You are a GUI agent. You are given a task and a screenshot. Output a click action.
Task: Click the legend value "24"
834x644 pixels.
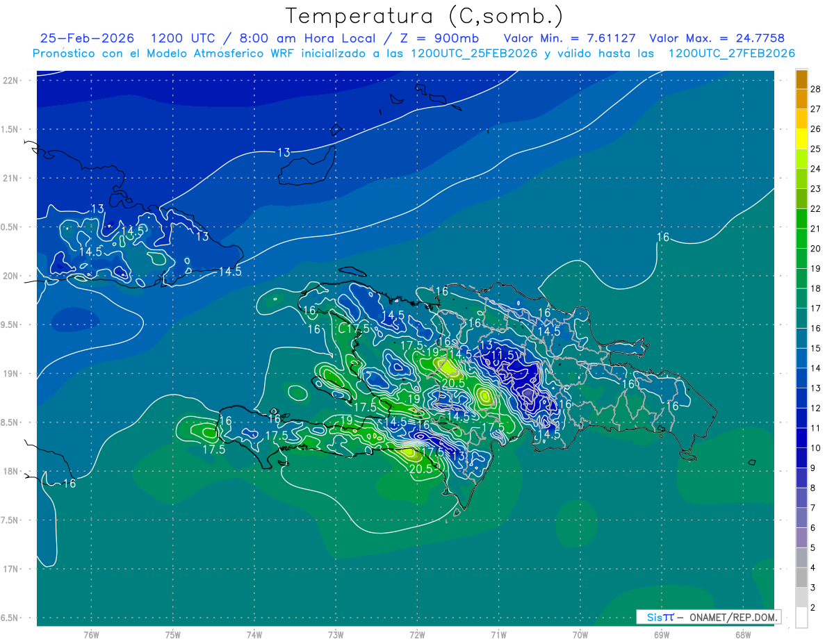[x=817, y=169]
